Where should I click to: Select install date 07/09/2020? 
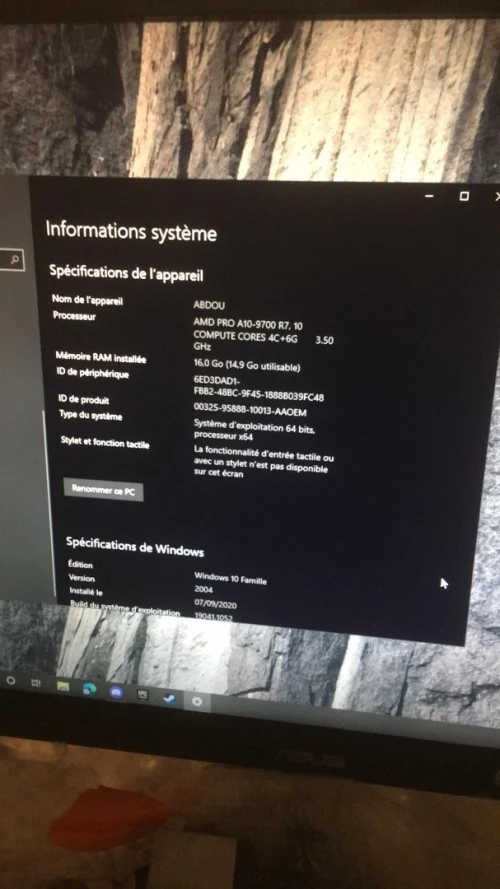click(x=215, y=604)
